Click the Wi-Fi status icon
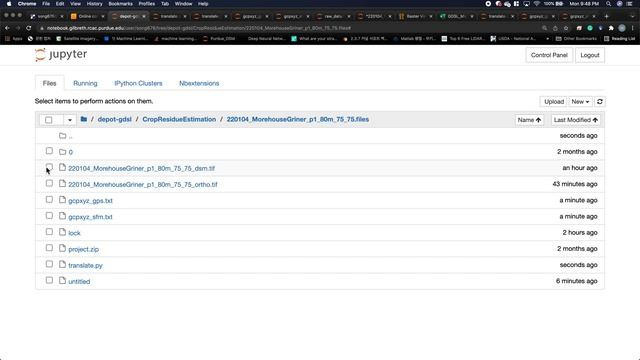 coord(537,4)
